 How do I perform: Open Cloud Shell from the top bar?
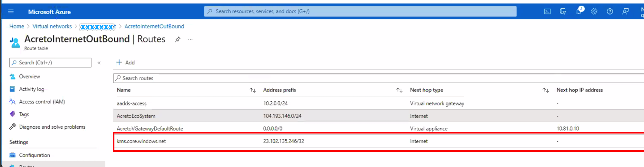click(x=547, y=12)
